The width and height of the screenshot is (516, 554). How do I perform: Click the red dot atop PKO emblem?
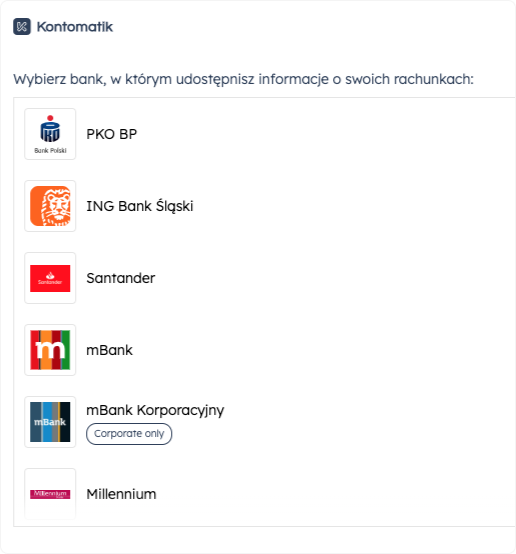point(50,118)
